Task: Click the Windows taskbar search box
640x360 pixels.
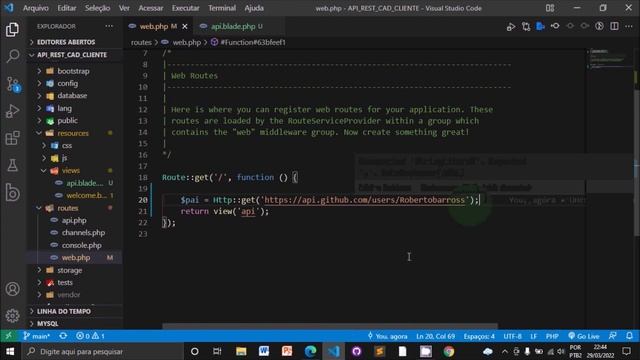Action: (x=102, y=351)
